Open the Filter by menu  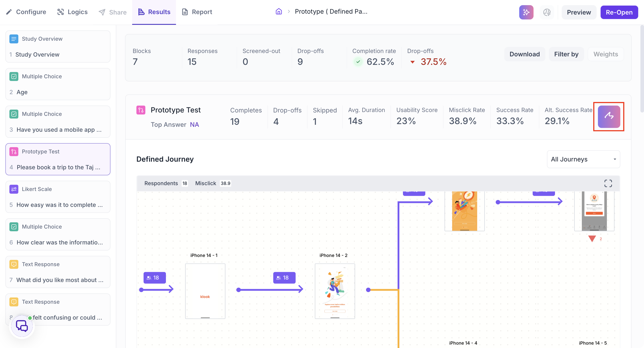pos(566,54)
